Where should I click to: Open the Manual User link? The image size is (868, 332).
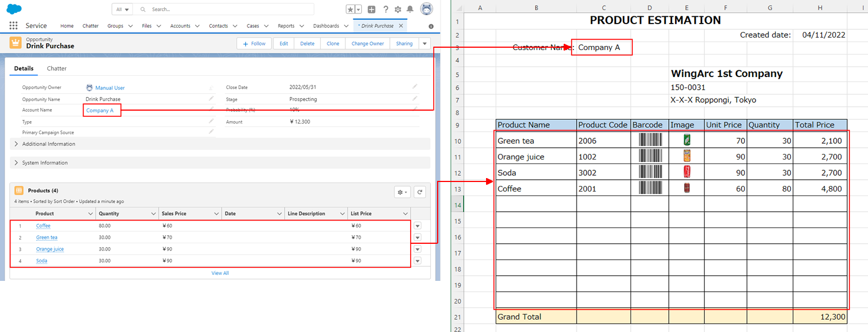[110, 88]
